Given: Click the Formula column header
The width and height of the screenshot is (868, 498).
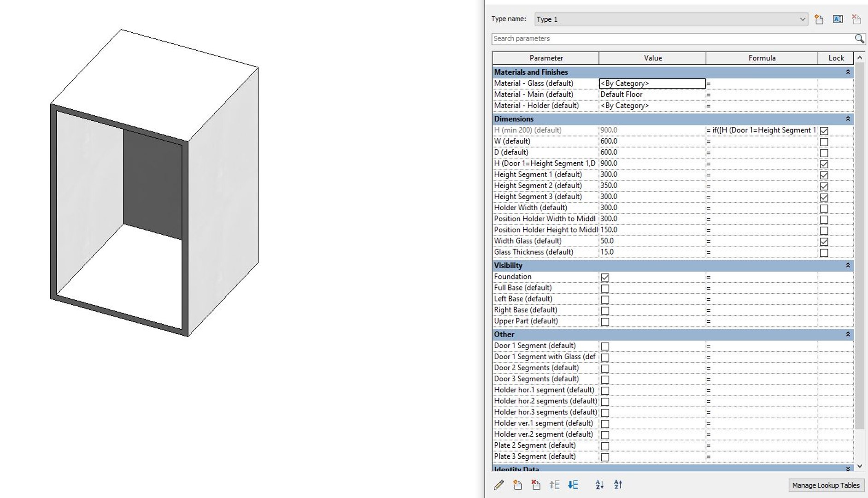Looking at the screenshot, I should pos(762,58).
